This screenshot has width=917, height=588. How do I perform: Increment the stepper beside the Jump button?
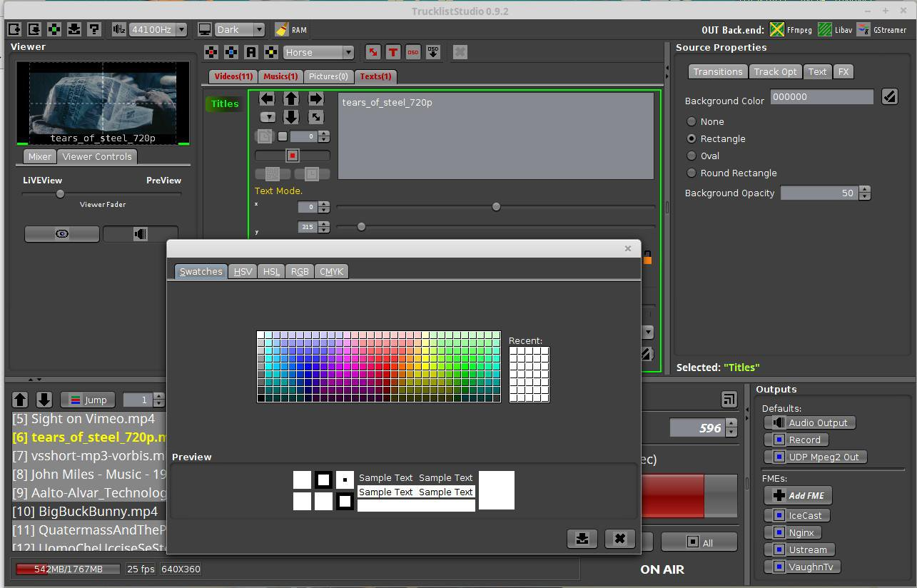(158, 396)
